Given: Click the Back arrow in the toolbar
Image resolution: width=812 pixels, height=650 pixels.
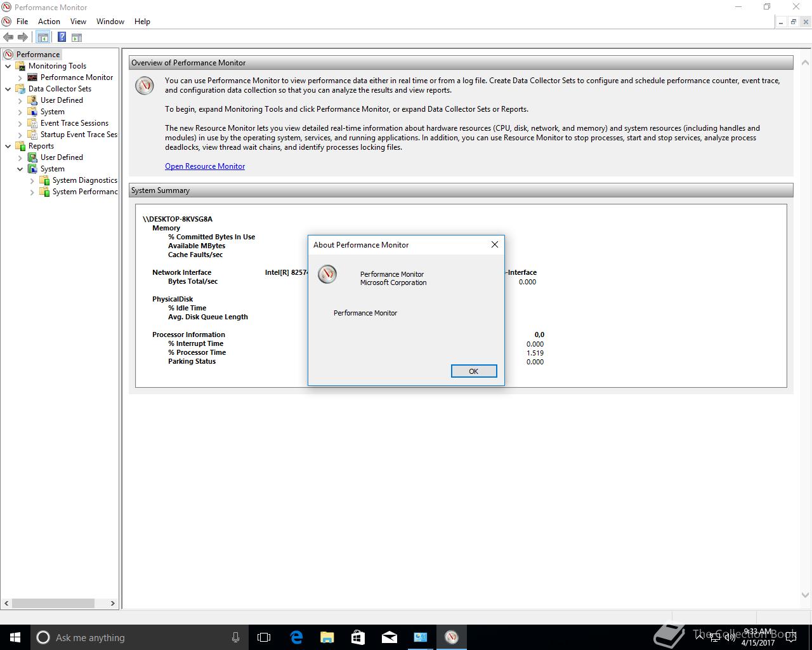Looking at the screenshot, I should [x=8, y=37].
